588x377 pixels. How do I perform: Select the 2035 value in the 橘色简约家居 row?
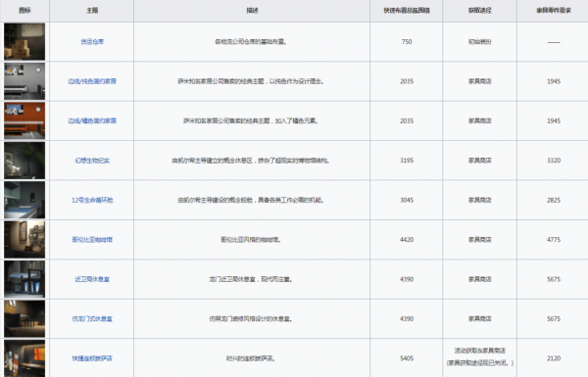coord(407,120)
